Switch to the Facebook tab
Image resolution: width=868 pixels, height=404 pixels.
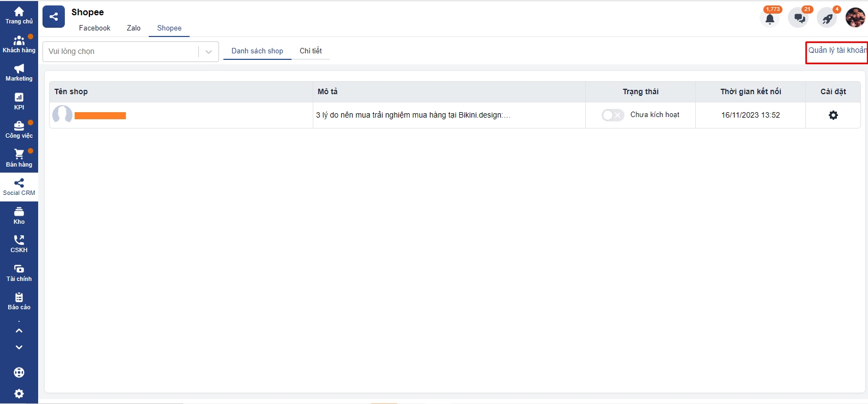(x=94, y=28)
